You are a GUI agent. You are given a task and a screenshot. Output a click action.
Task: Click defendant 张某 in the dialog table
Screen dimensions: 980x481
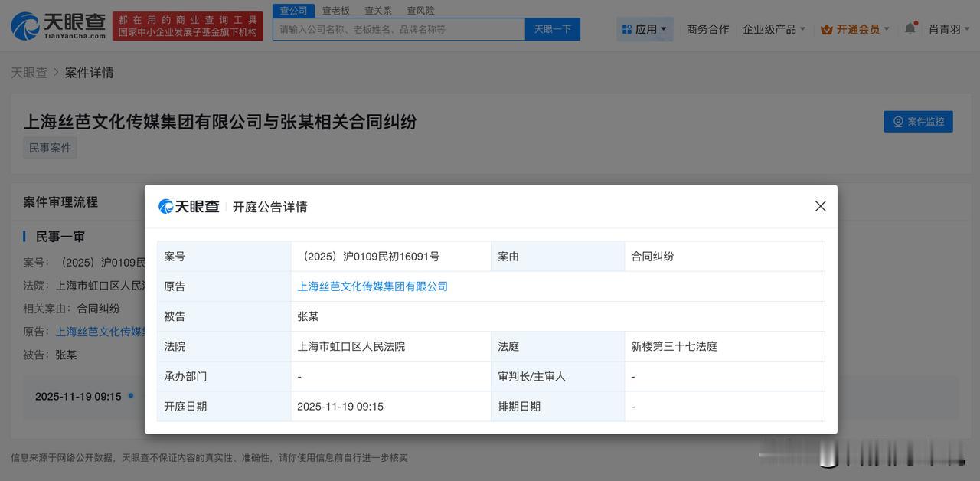pos(308,316)
